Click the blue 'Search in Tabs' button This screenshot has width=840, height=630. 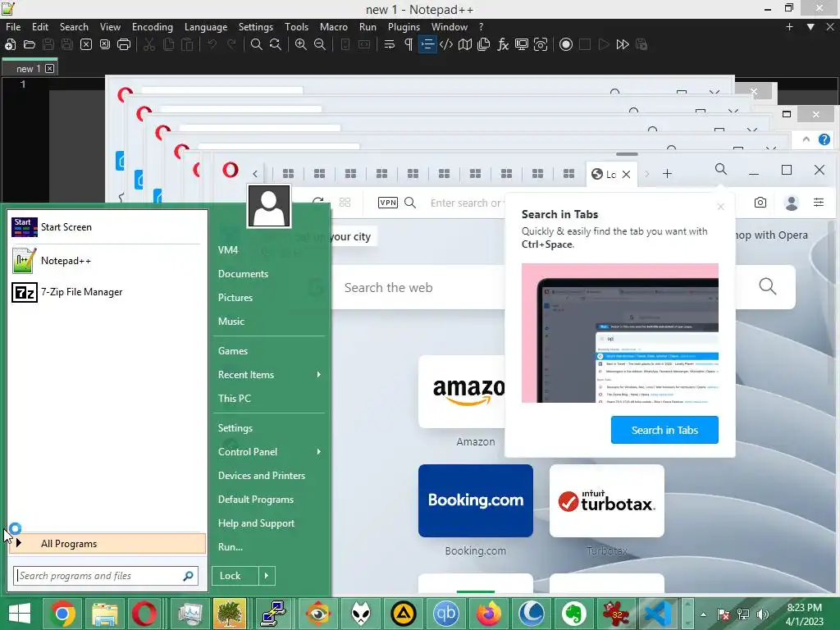tap(664, 430)
